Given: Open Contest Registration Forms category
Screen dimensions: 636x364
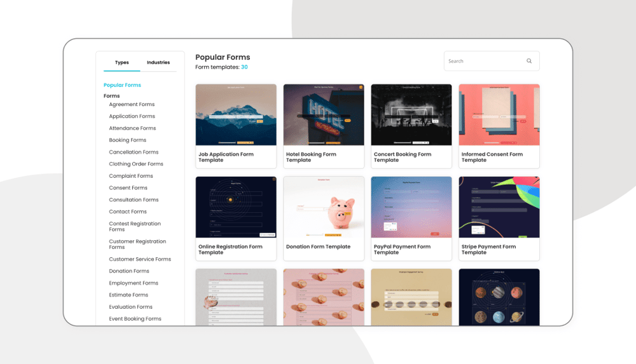Looking at the screenshot, I should point(134,227).
